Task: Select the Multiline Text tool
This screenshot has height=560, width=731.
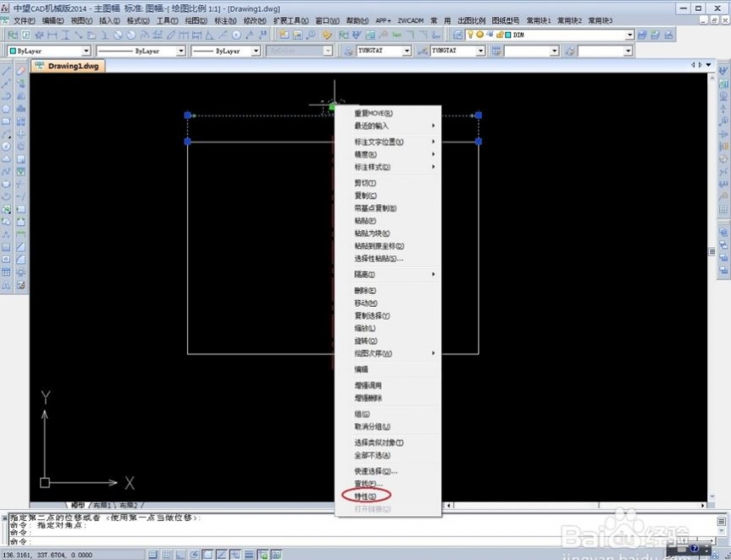Action: (x=6, y=285)
